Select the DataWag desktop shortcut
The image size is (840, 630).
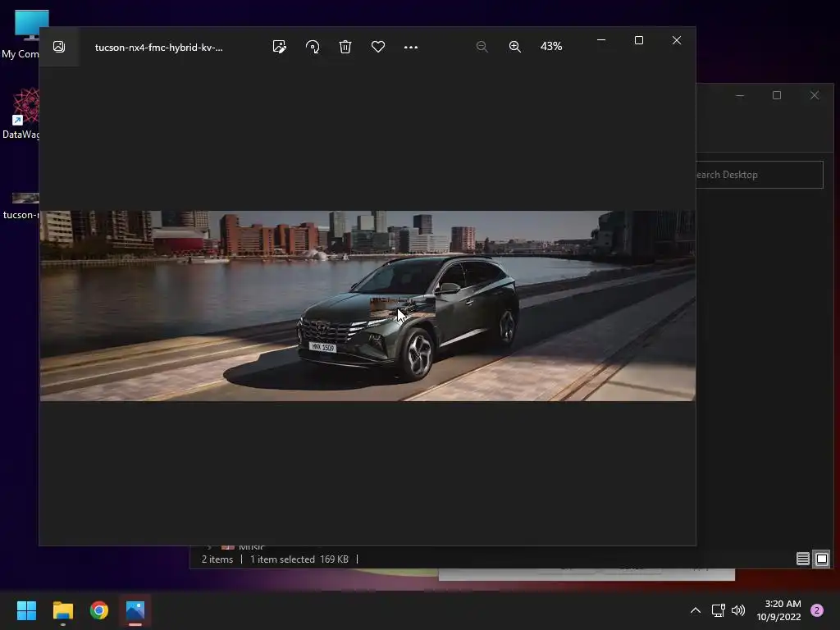pos(21,113)
